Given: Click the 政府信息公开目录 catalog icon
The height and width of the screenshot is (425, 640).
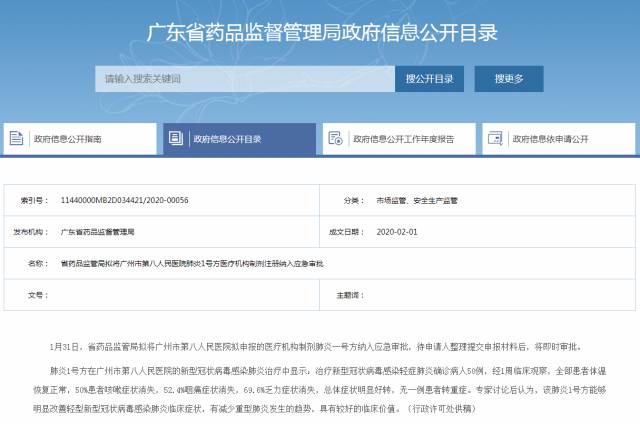Looking at the screenshot, I should coord(176,138).
